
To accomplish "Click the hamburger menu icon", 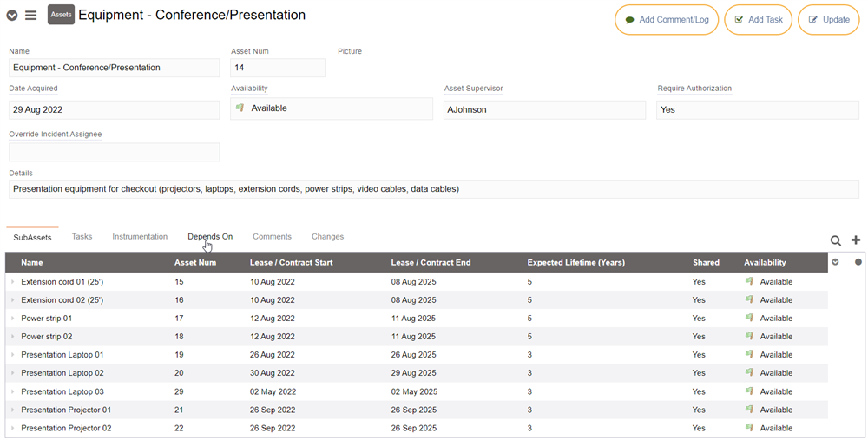I will 30,15.
